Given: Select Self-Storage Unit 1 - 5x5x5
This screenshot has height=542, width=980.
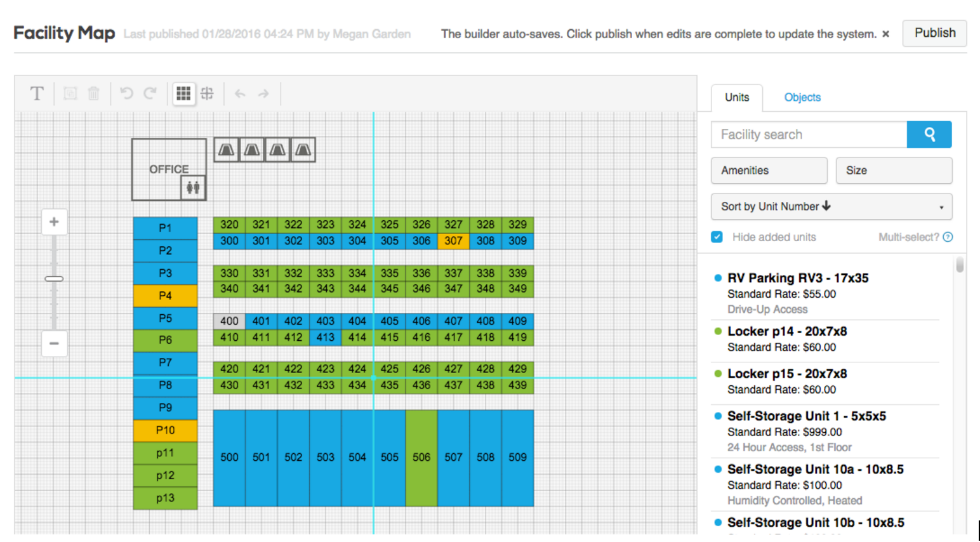Looking at the screenshot, I should (x=825, y=432).
